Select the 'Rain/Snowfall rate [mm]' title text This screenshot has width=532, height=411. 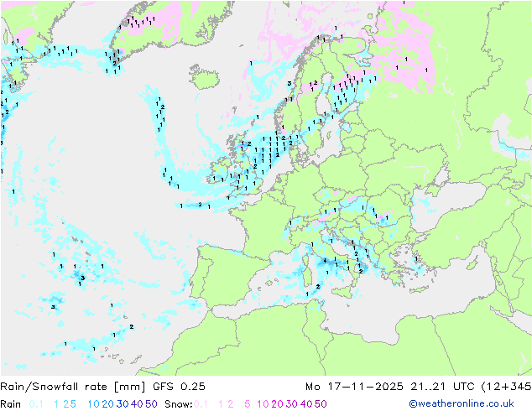73,387
